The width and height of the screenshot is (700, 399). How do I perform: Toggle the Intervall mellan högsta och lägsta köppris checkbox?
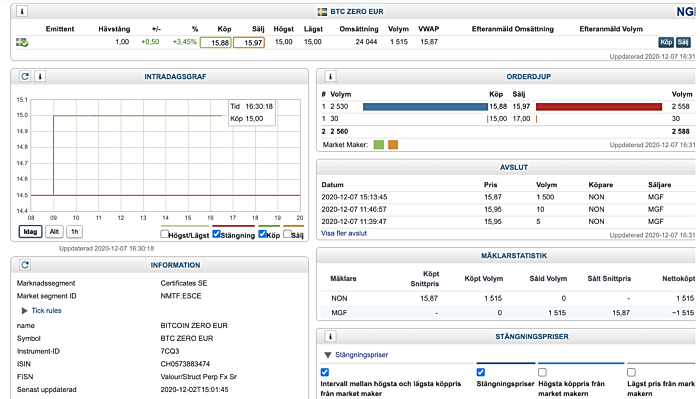pyautogui.click(x=325, y=372)
